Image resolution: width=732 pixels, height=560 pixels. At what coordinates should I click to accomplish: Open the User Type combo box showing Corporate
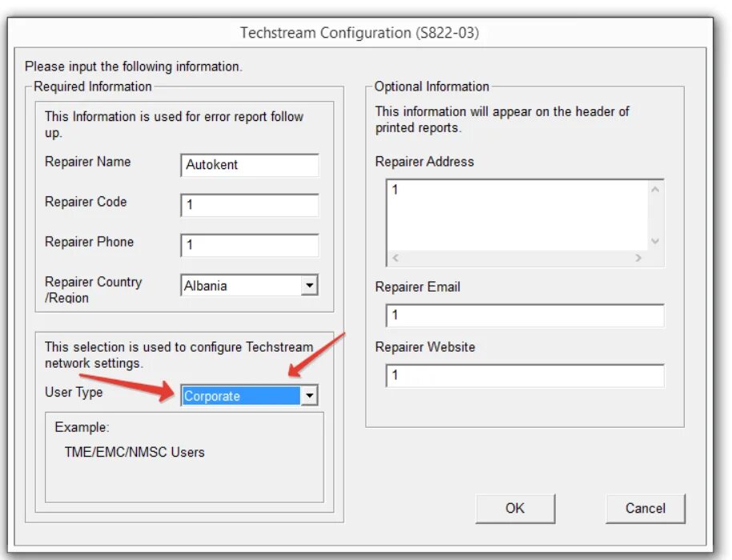click(x=249, y=396)
